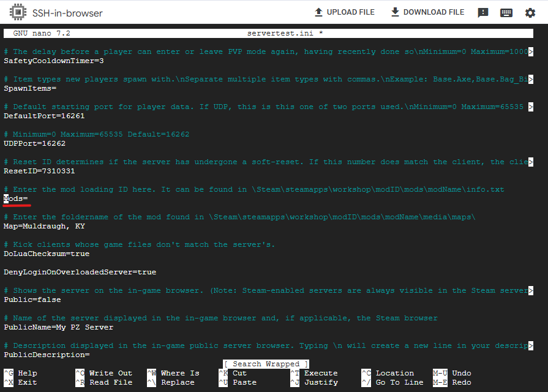Click the M-E Redo shortcut
The height and width of the screenshot is (392, 548).
tap(452, 383)
